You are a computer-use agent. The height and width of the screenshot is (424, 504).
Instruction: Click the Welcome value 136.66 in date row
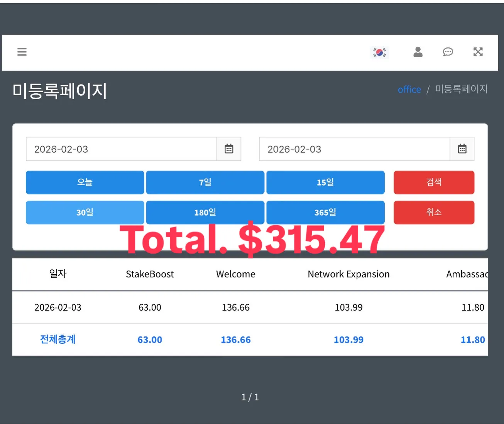click(x=236, y=307)
